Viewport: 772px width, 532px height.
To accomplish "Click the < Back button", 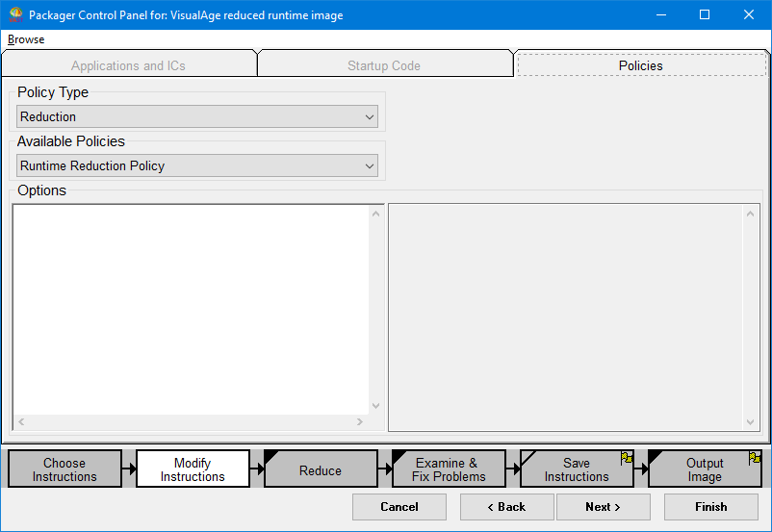I will point(506,507).
